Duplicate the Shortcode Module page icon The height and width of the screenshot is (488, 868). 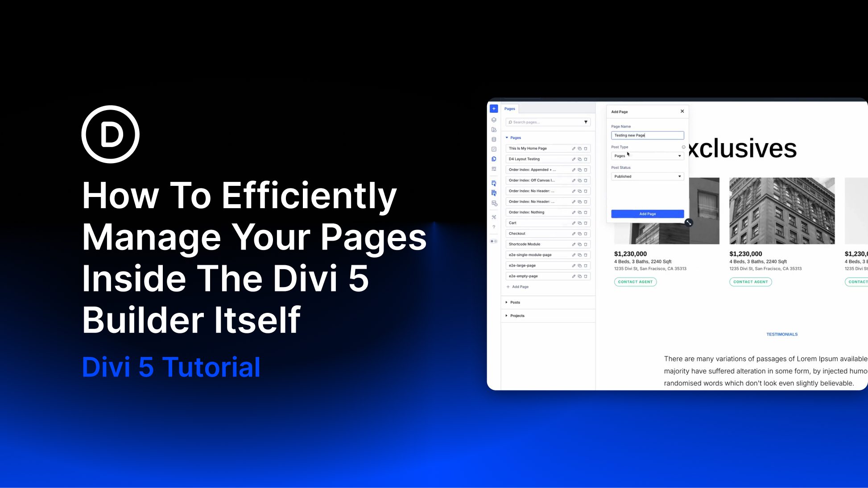pos(579,244)
